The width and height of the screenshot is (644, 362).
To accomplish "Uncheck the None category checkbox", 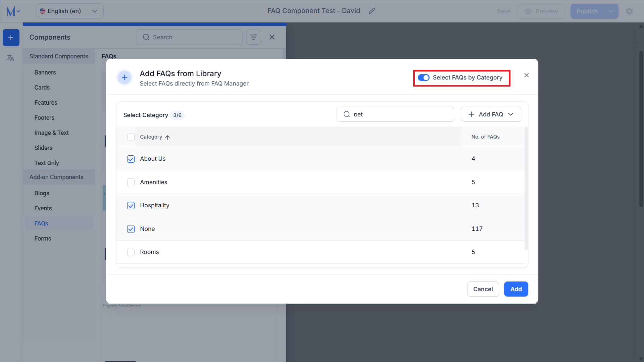I will (x=131, y=229).
